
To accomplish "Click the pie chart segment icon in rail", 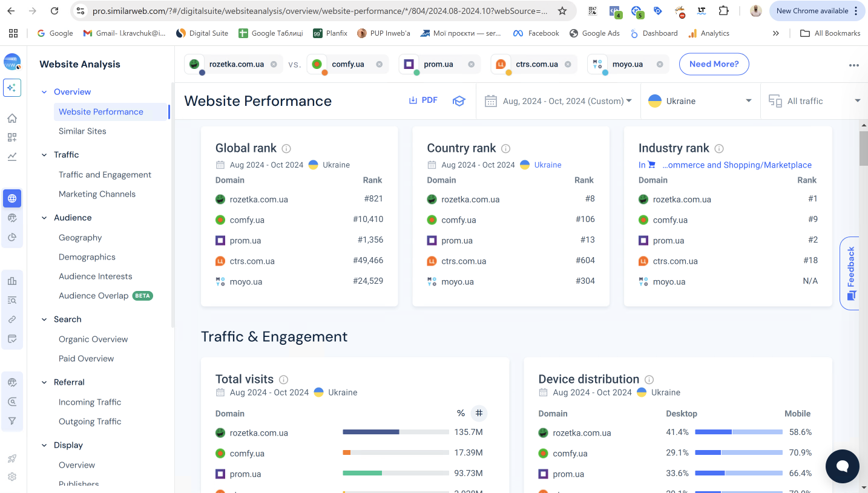I will 12,237.
